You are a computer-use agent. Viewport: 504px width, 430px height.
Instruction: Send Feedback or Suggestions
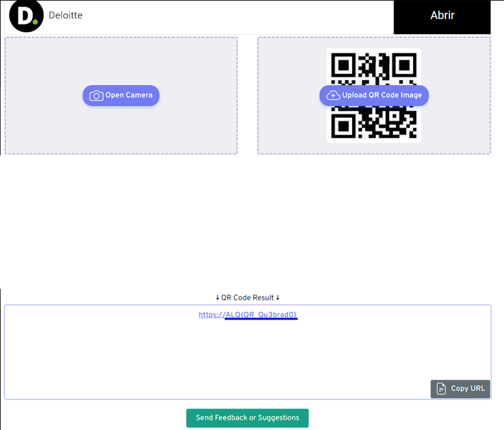click(247, 418)
